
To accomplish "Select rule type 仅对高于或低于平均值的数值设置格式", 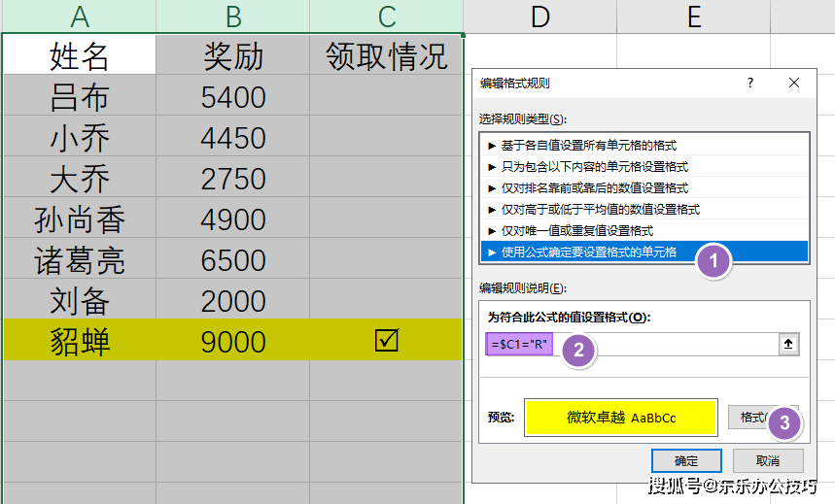I will (600, 210).
